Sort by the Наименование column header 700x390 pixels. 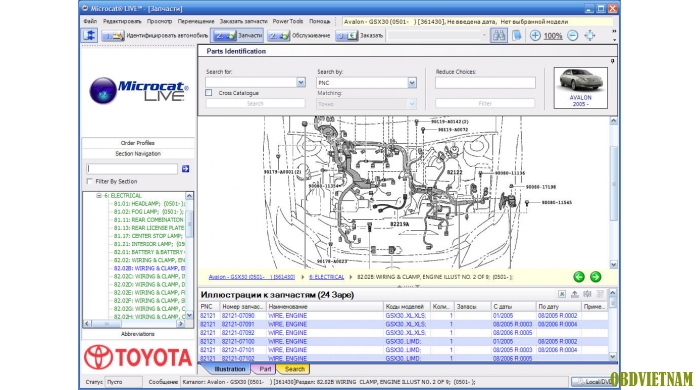pos(325,307)
